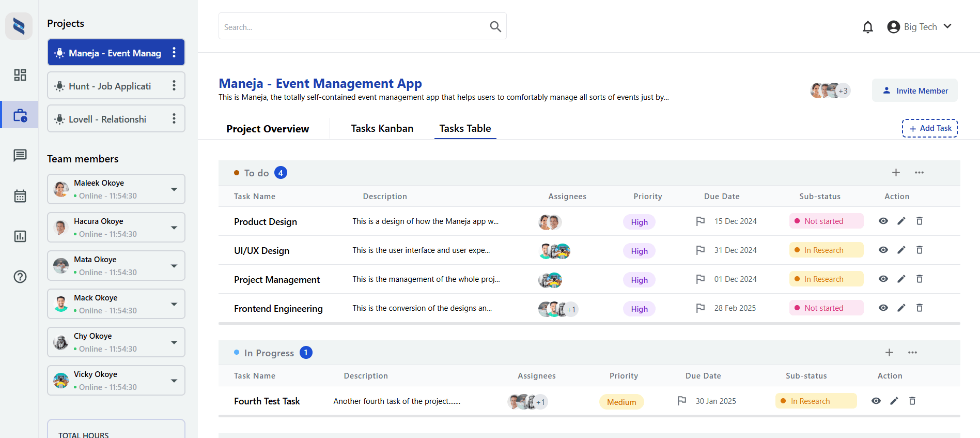Click the help question mark icon
Screen dimensions: 980x438
(x=20, y=277)
